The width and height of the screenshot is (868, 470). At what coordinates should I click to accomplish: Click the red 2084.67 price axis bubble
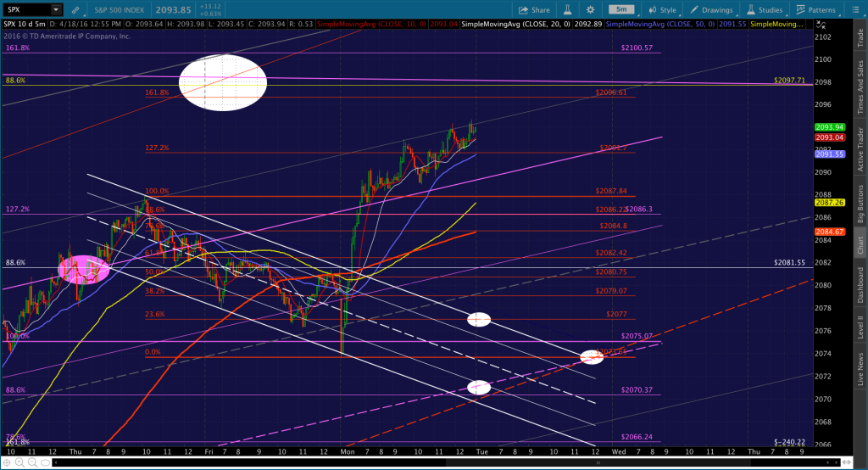tap(830, 232)
